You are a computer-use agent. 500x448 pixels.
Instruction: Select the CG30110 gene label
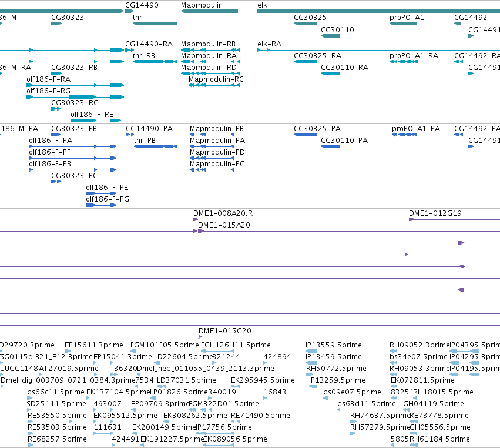click(337, 29)
